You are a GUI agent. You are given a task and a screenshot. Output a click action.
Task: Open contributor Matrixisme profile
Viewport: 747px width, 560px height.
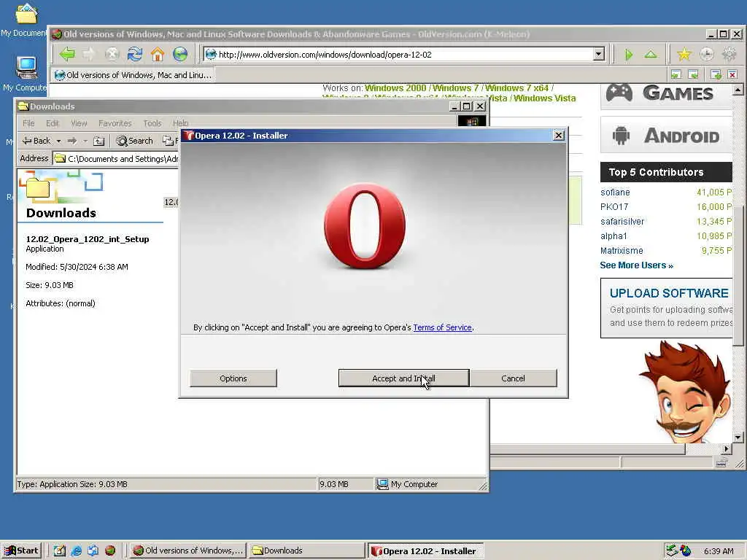coord(622,251)
